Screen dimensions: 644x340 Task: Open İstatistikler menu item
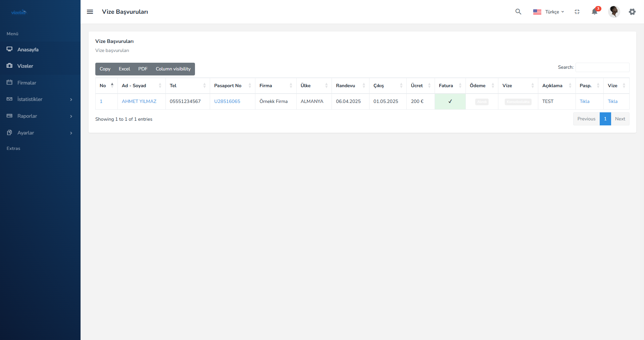pos(40,99)
